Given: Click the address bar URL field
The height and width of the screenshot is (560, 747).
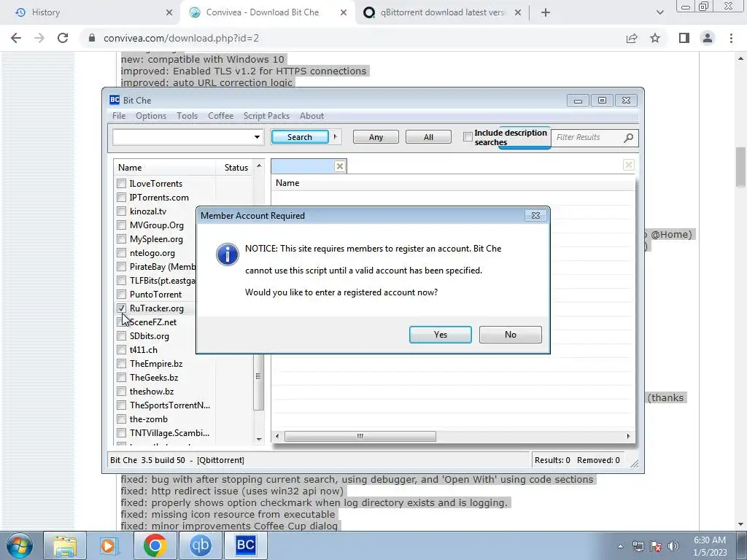Looking at the screenshot, I should tap(352, 38).
